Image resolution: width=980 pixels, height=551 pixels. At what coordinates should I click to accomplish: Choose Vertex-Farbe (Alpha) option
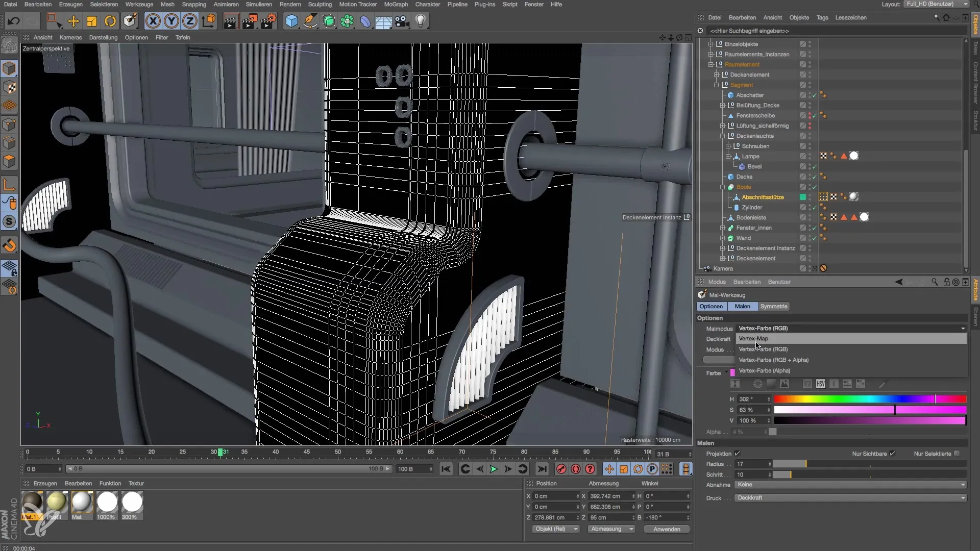pos(851,370)
